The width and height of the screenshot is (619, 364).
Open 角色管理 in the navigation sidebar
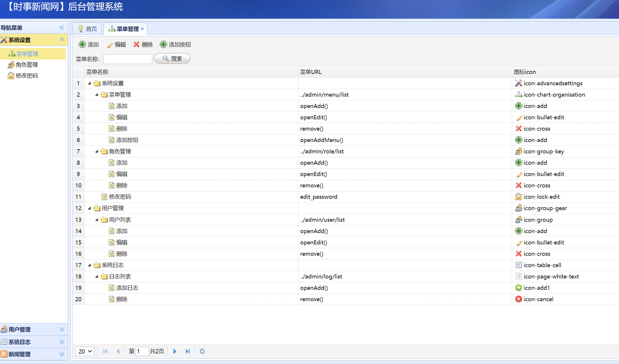(x=26, y=65)
